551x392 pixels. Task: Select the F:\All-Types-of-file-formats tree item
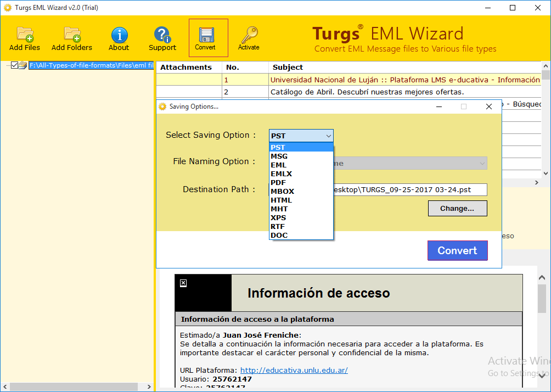[x=91, y=65]
